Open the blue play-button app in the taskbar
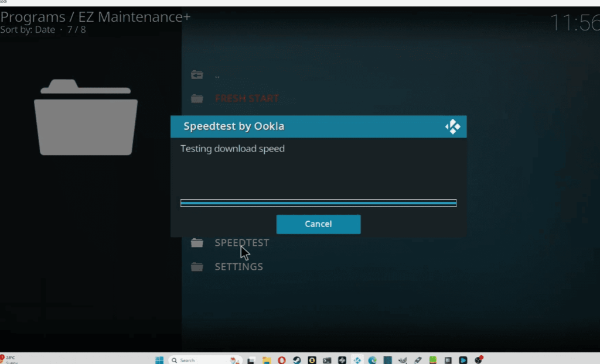 pyautogui.click(x=463, y=360)
